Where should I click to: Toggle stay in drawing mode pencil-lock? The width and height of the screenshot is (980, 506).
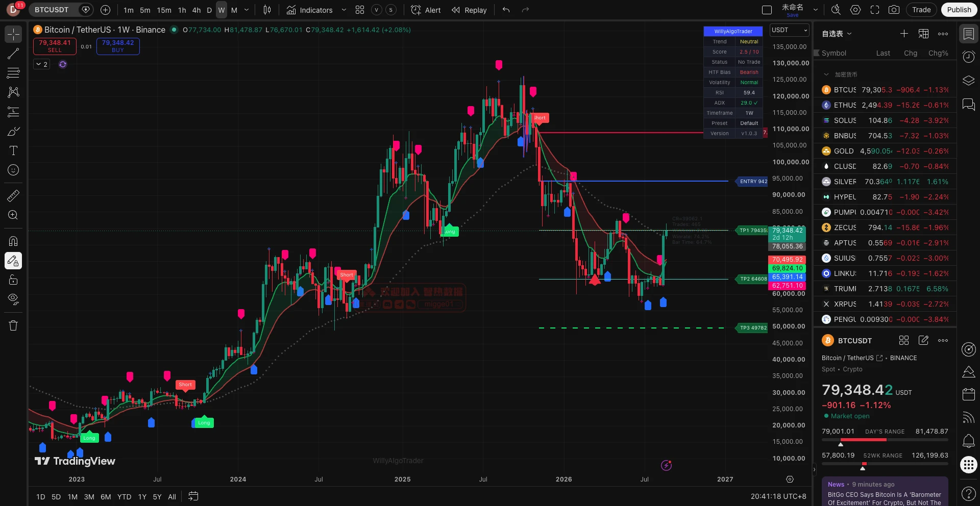[13, 261]
